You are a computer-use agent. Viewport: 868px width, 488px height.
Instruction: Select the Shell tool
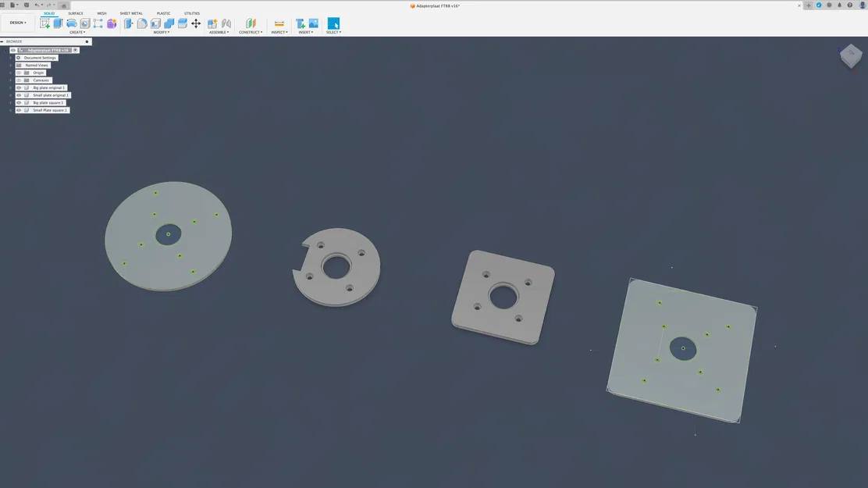pyautogui.click(x=155, y=23)
